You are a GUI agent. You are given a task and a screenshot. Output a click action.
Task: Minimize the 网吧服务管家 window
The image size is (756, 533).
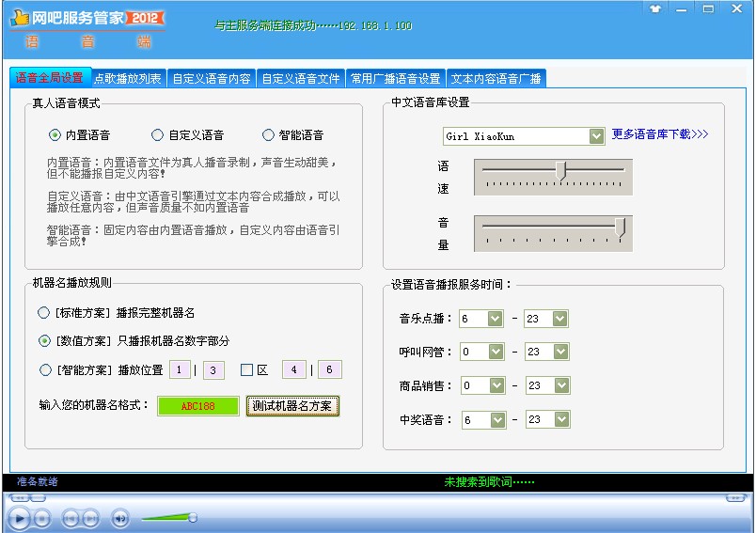click(682, 8)
